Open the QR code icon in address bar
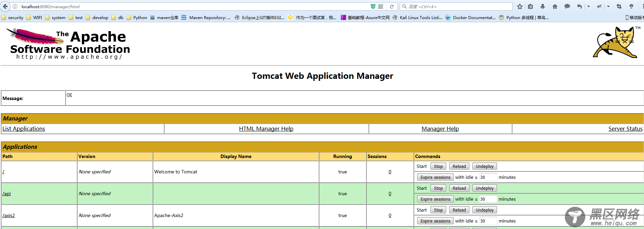 (x=381, y=6)
